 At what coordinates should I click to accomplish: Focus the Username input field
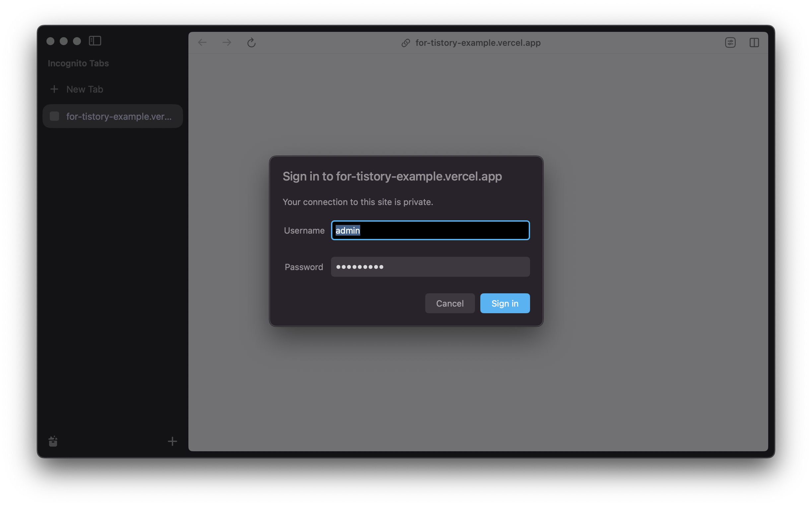(x=430, y=230)
